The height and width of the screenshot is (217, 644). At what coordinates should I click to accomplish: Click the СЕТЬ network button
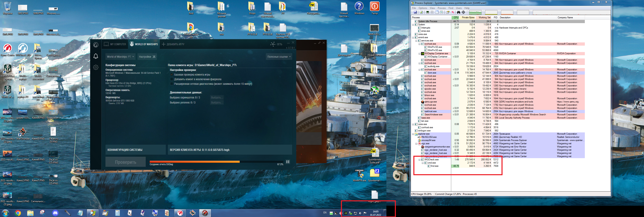click(276, 44)
